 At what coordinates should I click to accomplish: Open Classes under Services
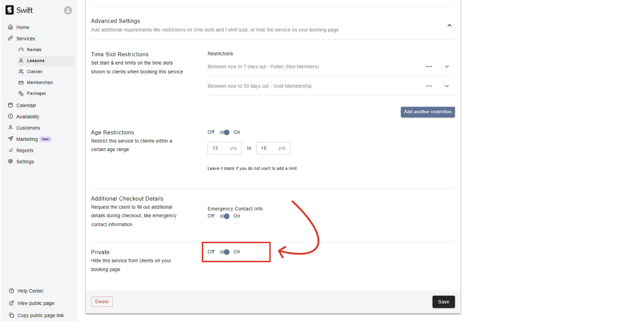(35, 72)
